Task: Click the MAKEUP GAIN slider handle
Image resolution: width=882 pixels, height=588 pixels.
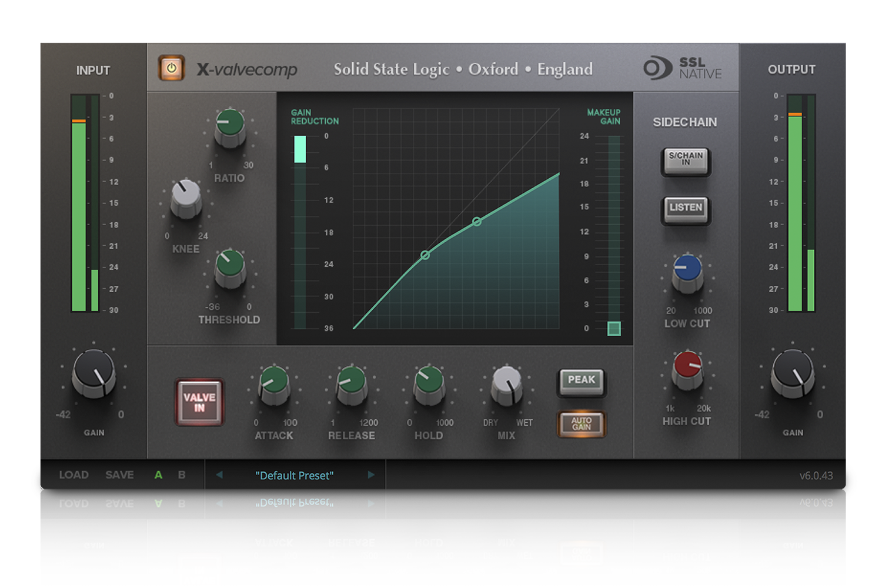Action: 613,330
